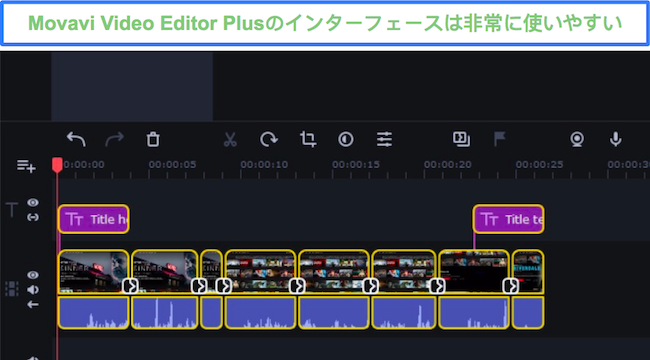Open the Color adjustments icon
This screenshot has width=650, height=360.
[346, 139]
